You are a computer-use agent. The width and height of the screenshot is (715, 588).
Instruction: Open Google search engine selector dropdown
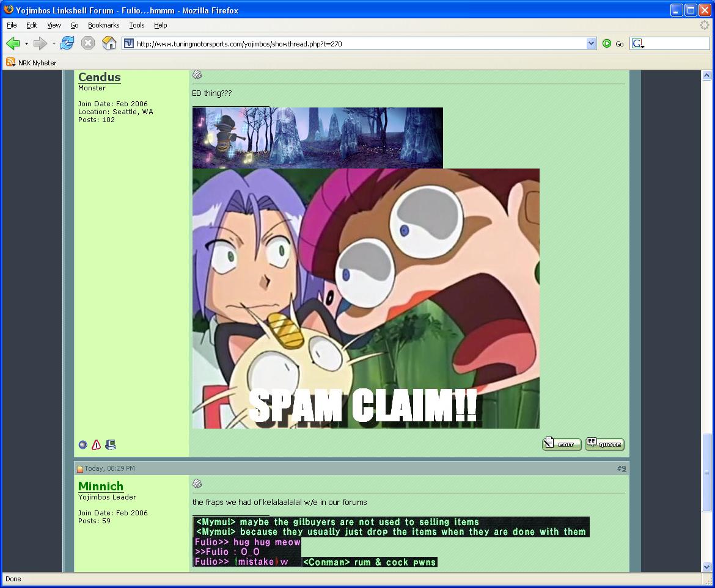pyautogui.click(x=639, y=43)
